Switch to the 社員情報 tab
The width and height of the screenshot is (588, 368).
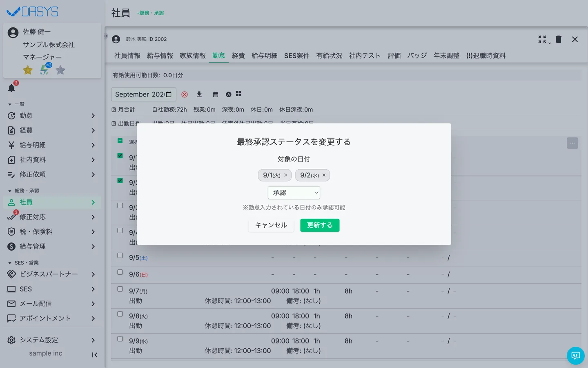point(127,56)
